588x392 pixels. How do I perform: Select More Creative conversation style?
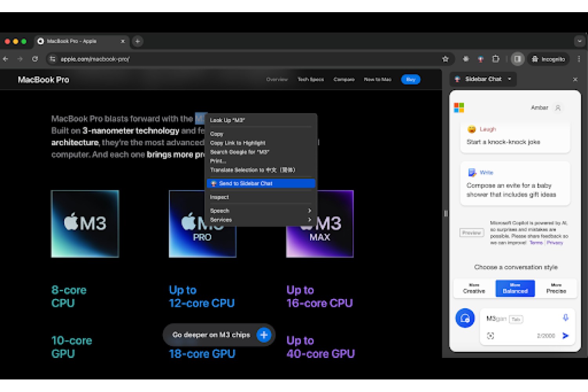tap(474, 289)
